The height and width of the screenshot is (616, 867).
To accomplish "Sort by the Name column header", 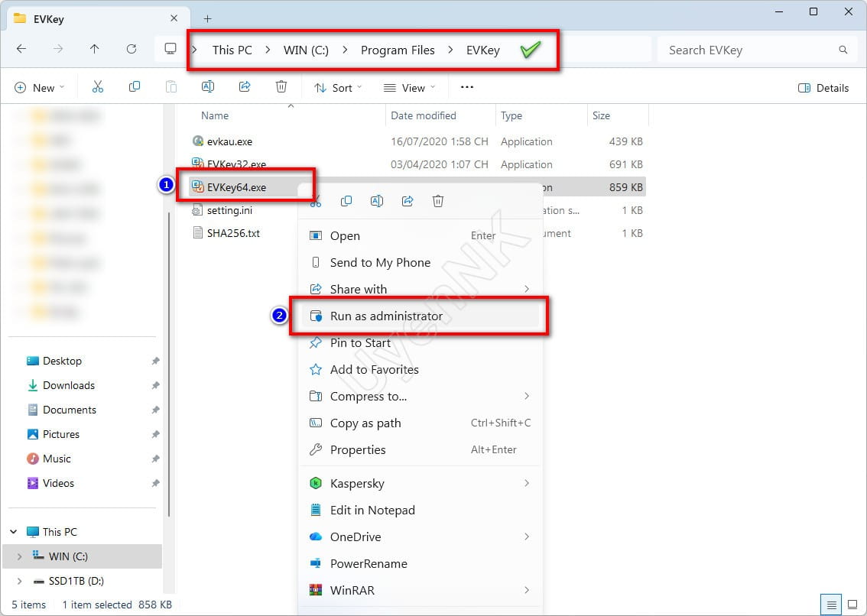I will tap(215, 115).
